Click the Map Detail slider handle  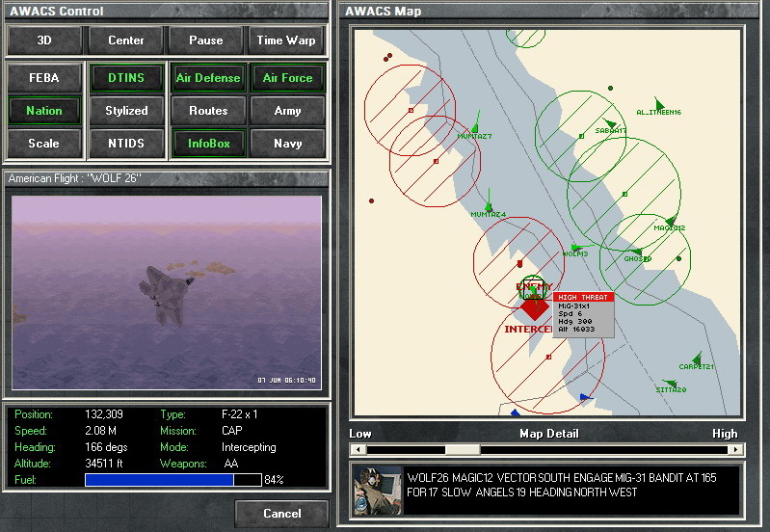[463, 449]
